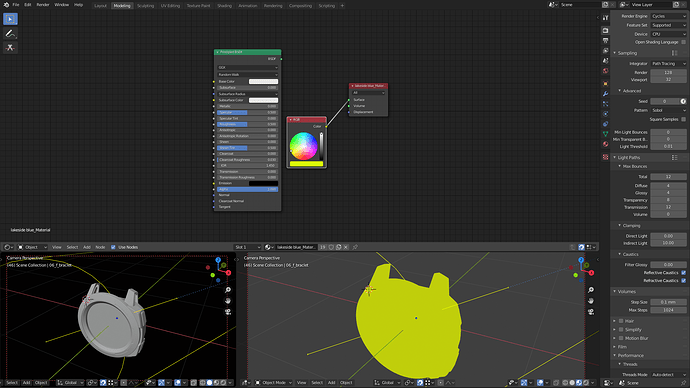
Task: Click Base Color swatch on Principled BSDF
Action: [x=263, y=81]
